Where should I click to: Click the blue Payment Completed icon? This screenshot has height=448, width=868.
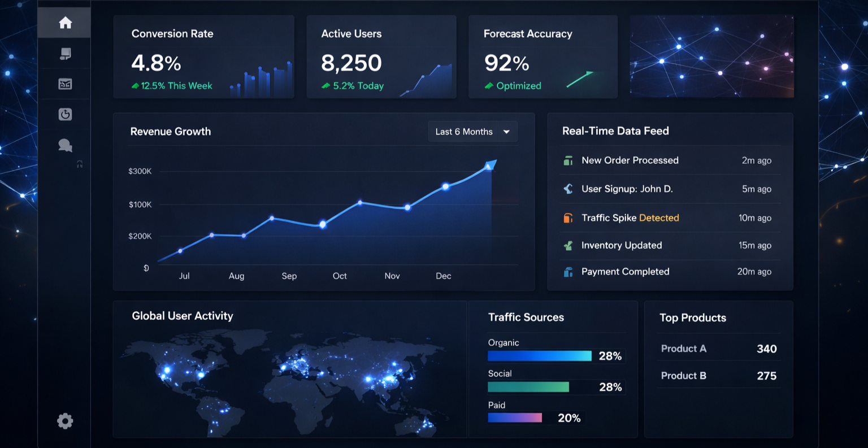tap(568, 272)
